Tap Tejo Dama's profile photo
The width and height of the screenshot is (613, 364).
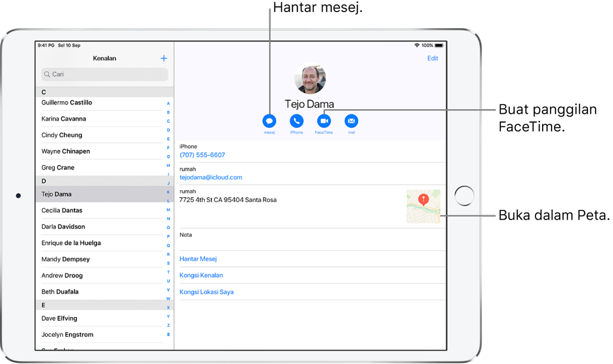(310, 78)
